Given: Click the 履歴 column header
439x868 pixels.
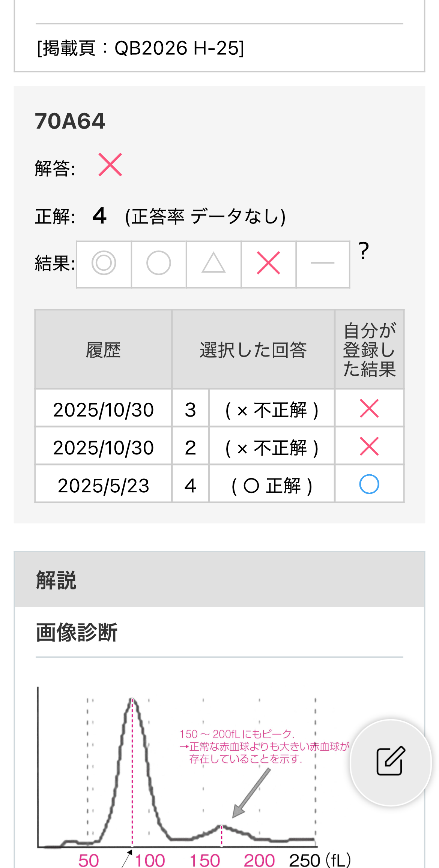Looking at the screenshot, I should point(104,350).
